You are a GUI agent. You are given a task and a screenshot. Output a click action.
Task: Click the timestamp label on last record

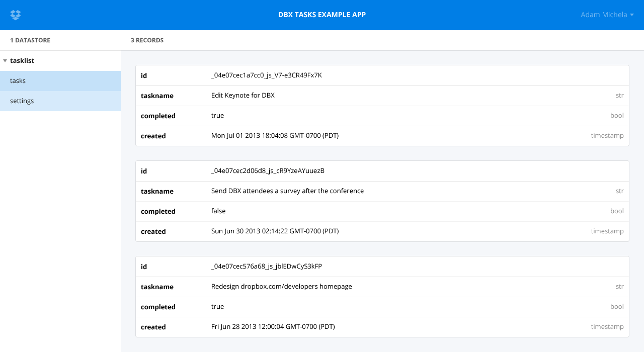click(607, 326)
